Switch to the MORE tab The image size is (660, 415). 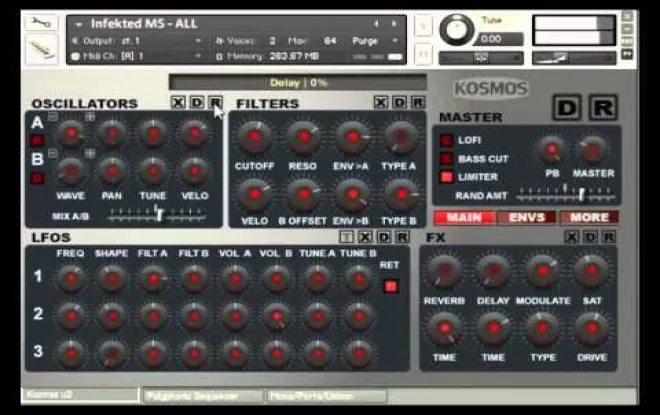(x=589, y=217)
